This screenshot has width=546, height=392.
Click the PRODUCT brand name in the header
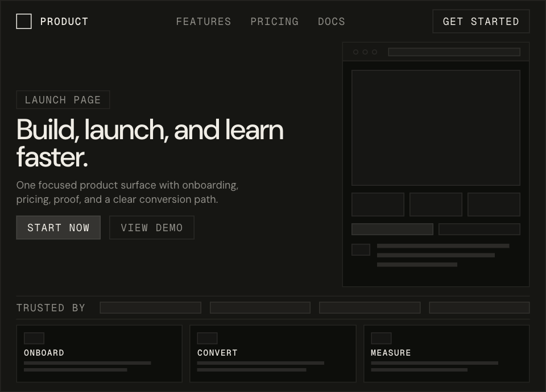click(x=64, y=22)
